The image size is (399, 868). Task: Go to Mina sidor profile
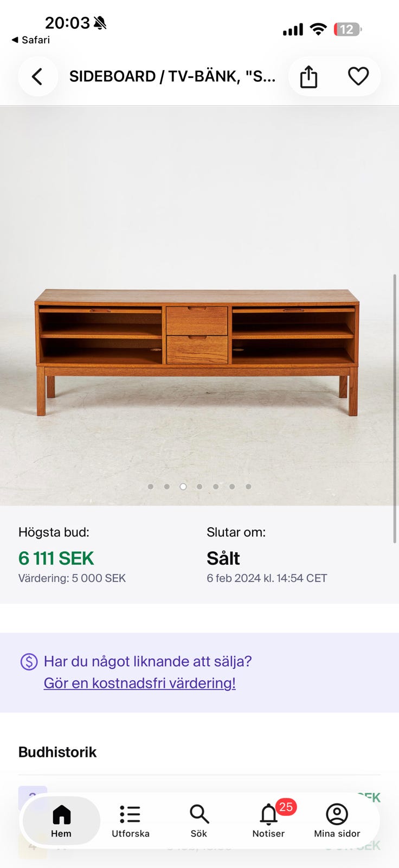[337, 821]
